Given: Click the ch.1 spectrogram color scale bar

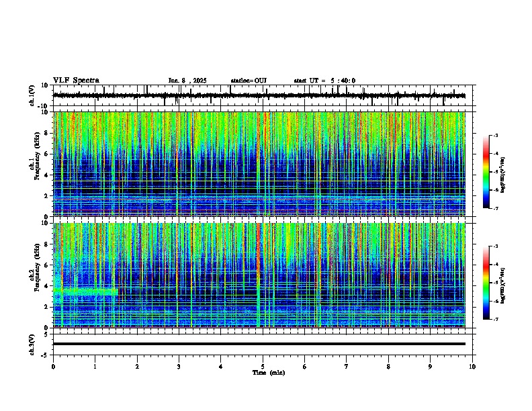Looking at the screenshot, I should tap(486, 172).
